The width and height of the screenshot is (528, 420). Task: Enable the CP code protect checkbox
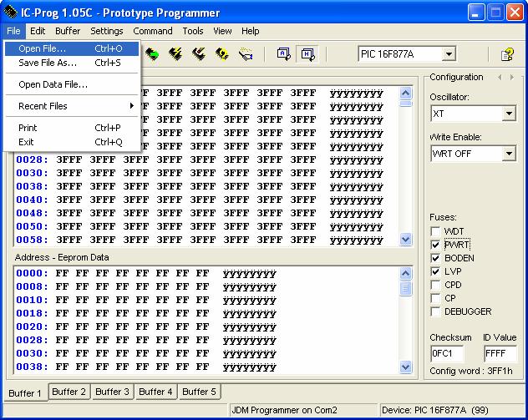tap(435, 299)
